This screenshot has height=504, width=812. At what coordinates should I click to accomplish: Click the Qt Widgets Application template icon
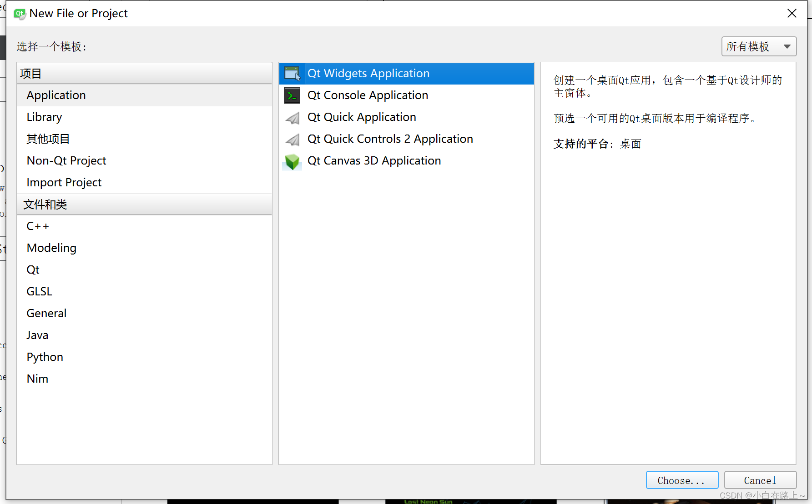(x=292, y=73)
